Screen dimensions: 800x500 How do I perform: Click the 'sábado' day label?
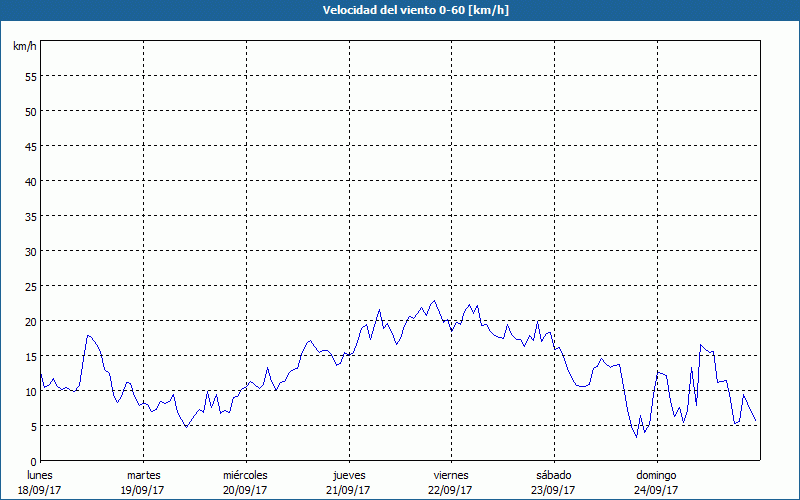[x=553, y=475]
